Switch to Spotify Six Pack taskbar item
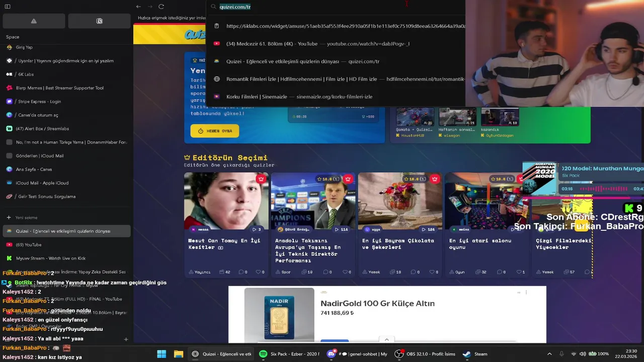The height and width of the screenshot is (362, 644). coord(289,354)
